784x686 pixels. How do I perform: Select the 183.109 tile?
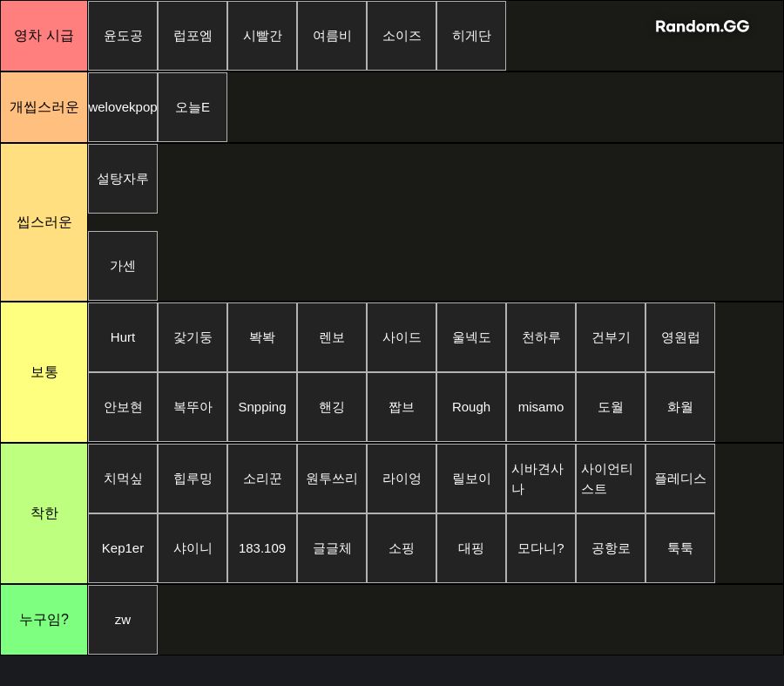click(262, 548)
